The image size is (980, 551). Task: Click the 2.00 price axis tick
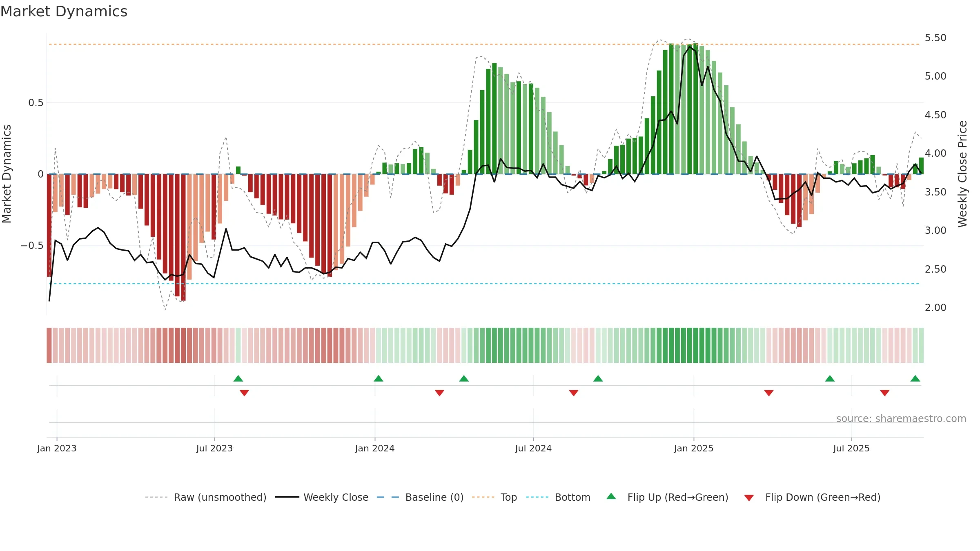tap(935, 308)
